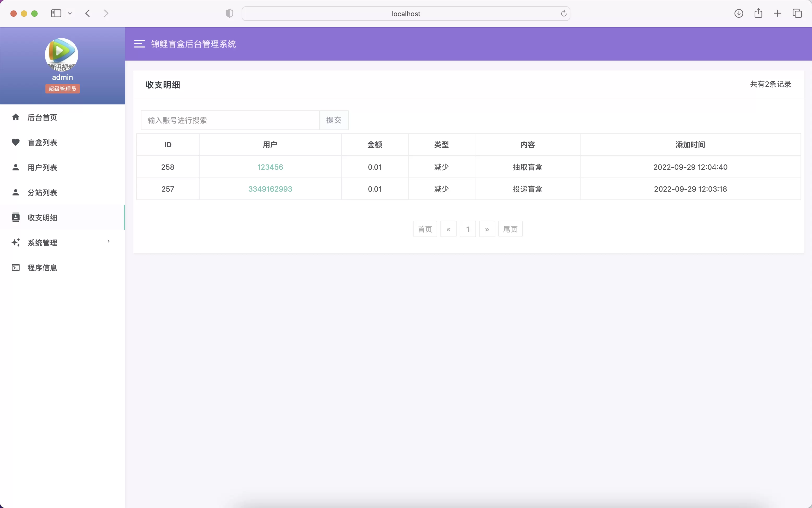Open user link 3349162993
The height and width of the screenshot is (508, 812).
click(x=270, y=189)
